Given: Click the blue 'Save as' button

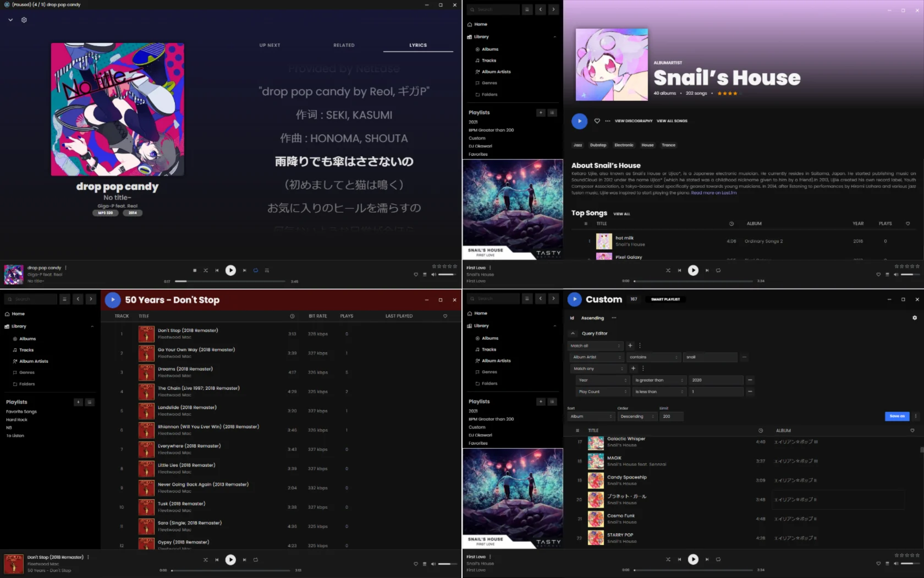Looking at the screenshot, I should (x=897, y=416).
